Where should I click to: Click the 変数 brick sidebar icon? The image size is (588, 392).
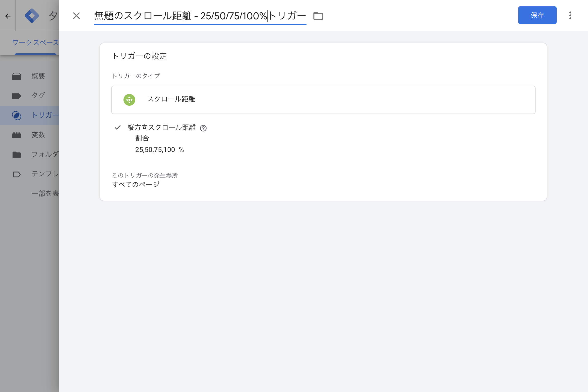click(x=16, y=135)
